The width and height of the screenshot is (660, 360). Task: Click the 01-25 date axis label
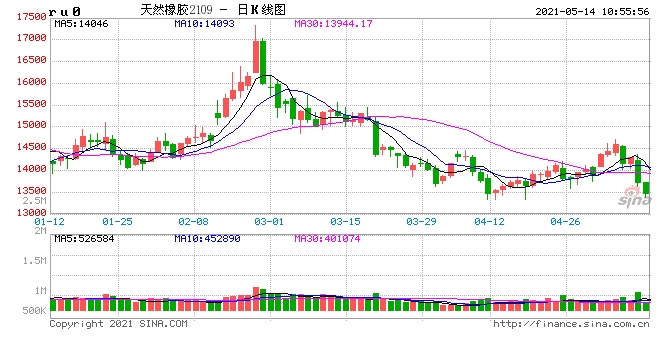point(117,221)
